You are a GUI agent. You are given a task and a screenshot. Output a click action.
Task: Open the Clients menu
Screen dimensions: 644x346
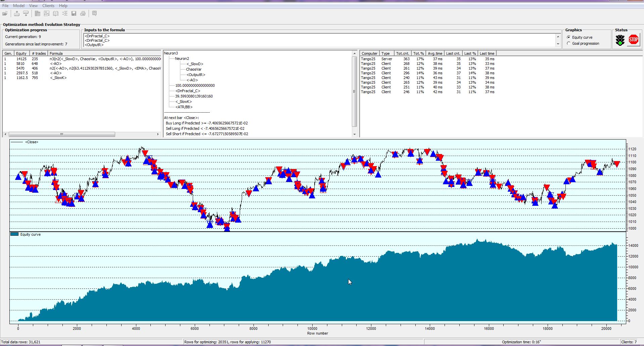pos(48,6)
